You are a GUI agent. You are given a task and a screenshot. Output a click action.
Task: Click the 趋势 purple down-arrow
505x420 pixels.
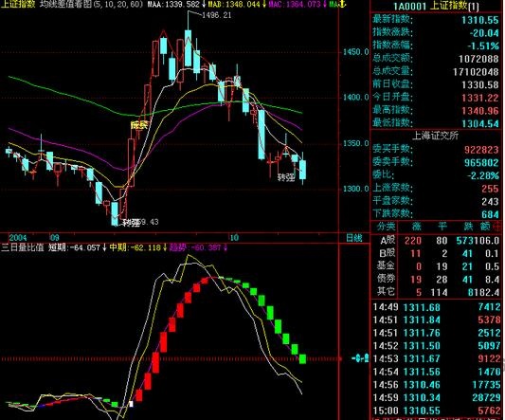225,247
